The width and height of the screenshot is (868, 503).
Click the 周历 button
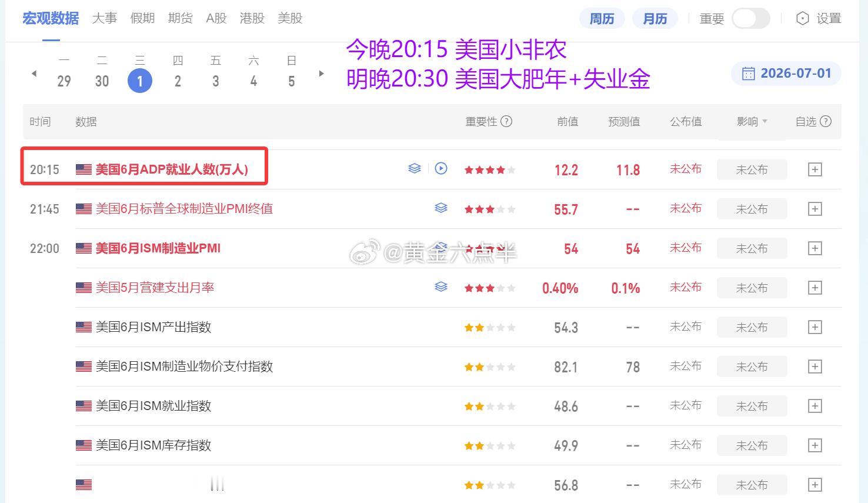coord(602,19)
